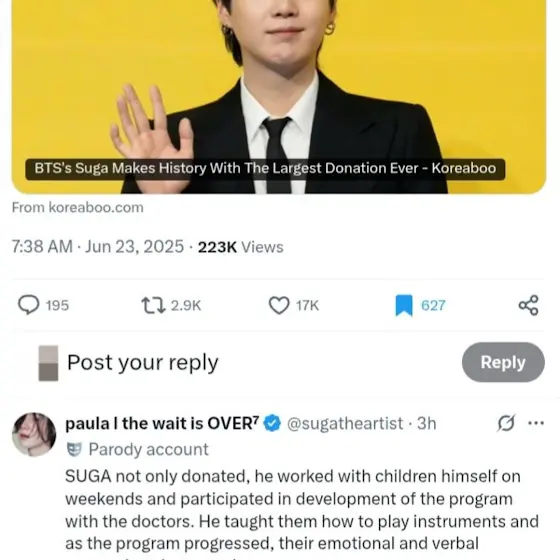Open the three-dot menu on paula's reply
Viewport: 560px width, 560px height.
pyautogui.click(x=536, y=423)
